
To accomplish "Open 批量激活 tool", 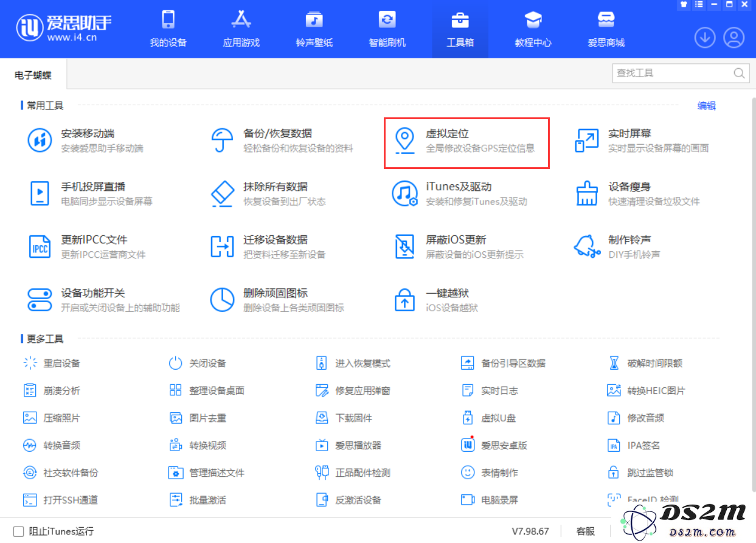I will (x=198, y=500).
